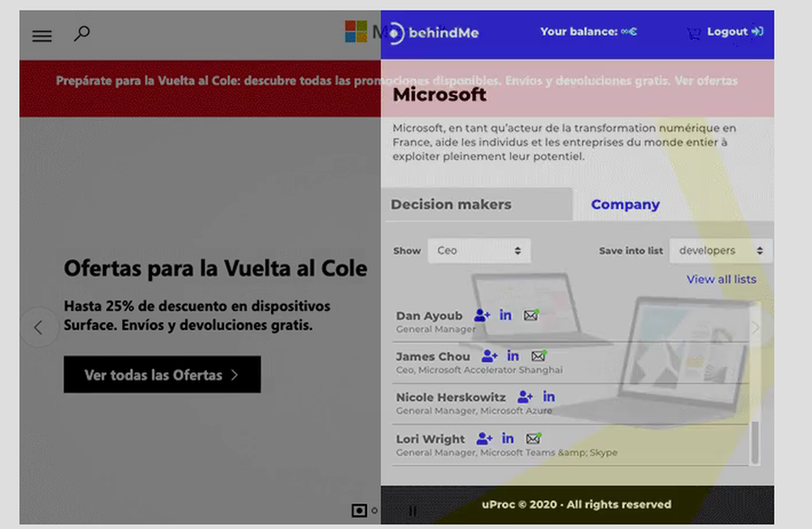Add Dan Ayoub to list icon
This screenshot has width=812, height=529.
click(482, 316)
